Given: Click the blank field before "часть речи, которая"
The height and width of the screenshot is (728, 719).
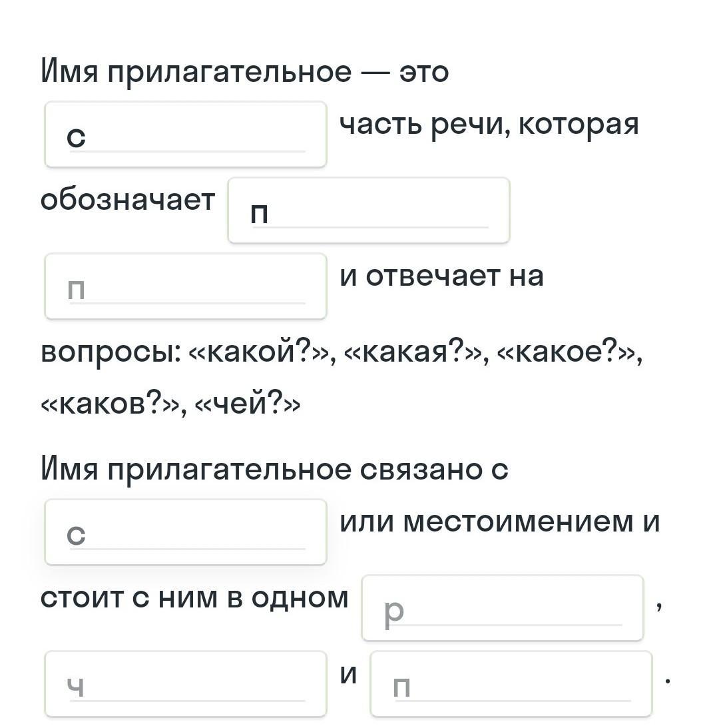Looking at the screenshot, I should pos(185,135).
